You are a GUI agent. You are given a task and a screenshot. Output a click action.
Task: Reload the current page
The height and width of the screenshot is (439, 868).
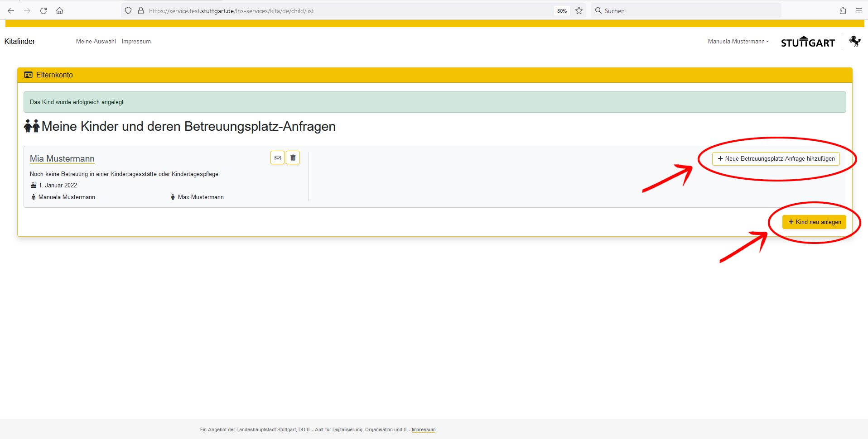[x=43, y=11]
